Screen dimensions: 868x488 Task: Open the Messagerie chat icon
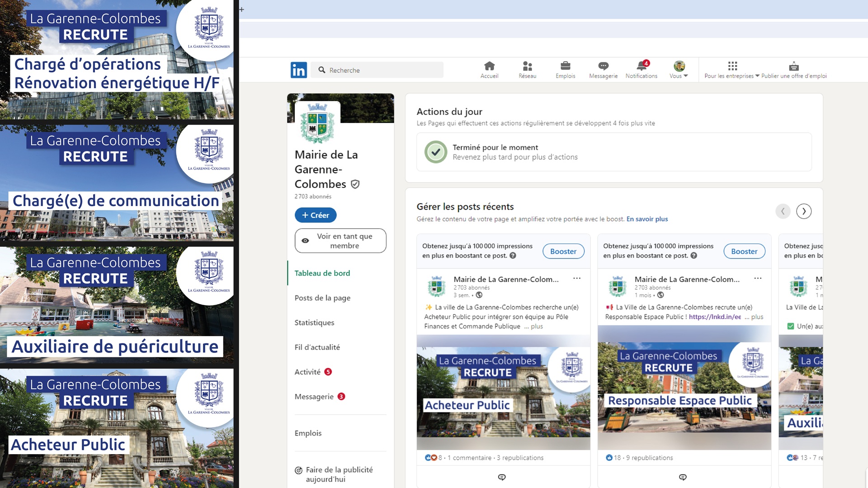click(x=603, y=66)
